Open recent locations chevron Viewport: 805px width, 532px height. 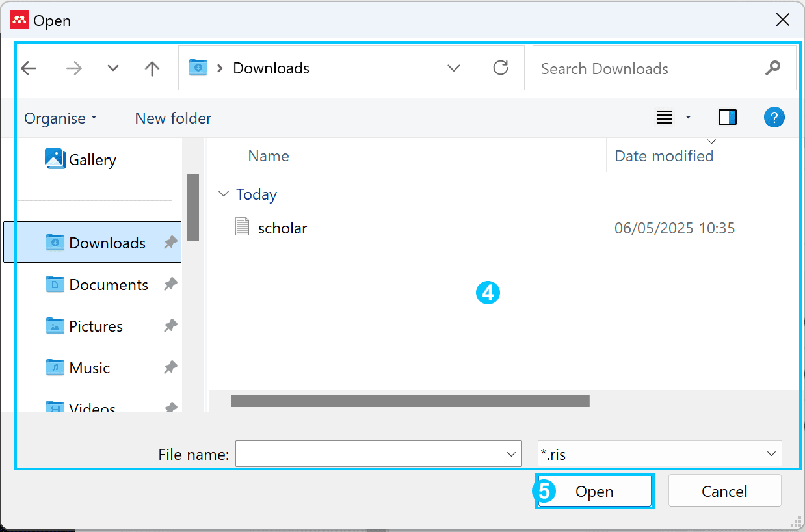[x=113, y=68]
